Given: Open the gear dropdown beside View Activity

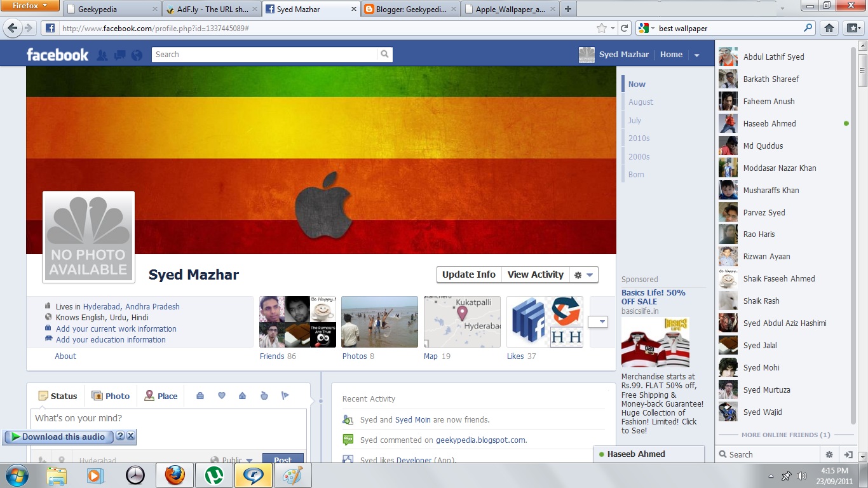Looking at the screenshot, I should (x=582, y=274).
